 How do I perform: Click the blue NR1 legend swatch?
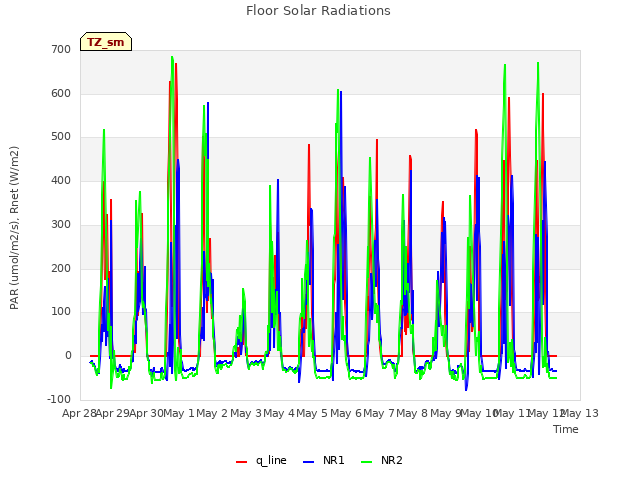pyautogui.click(x=309, y=462)
